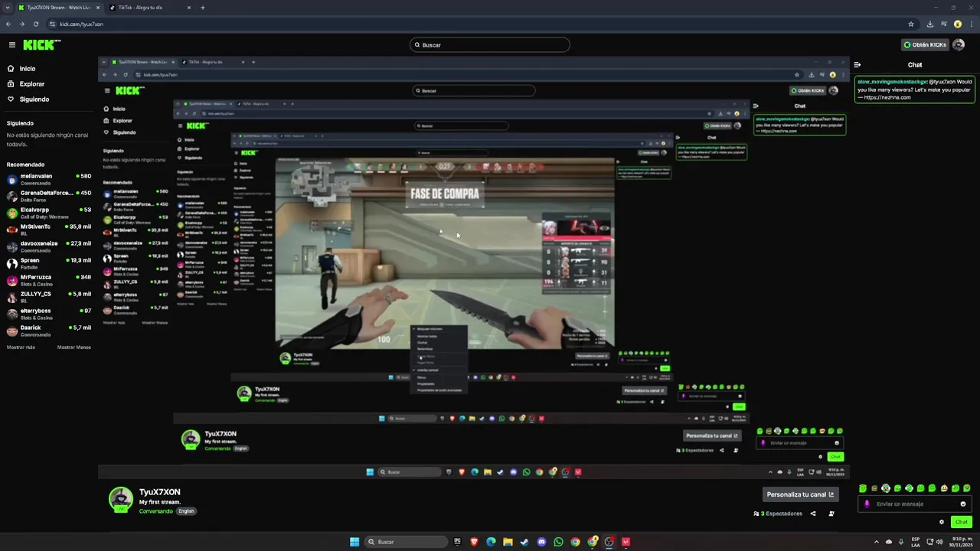
Task: Click the first green emote in chat row
Action: [x=863, y=488]
